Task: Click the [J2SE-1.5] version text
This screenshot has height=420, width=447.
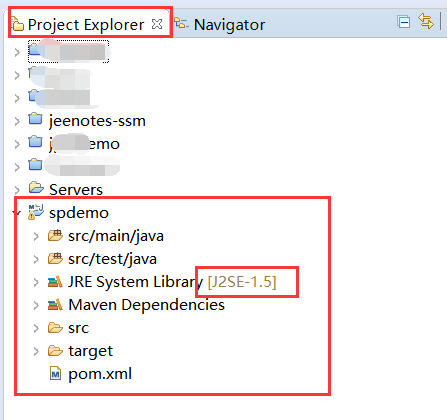Action: (x=242, y=282)
